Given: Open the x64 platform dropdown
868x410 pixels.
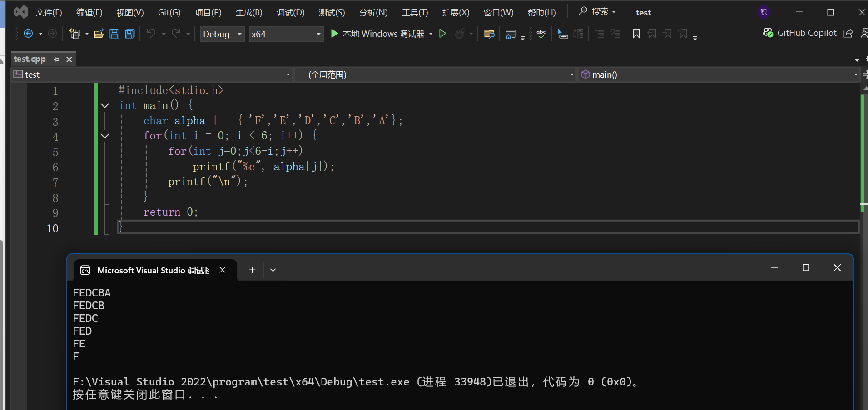Looking at the screenshot, I should pyautogui.click(x=286, y=34).
